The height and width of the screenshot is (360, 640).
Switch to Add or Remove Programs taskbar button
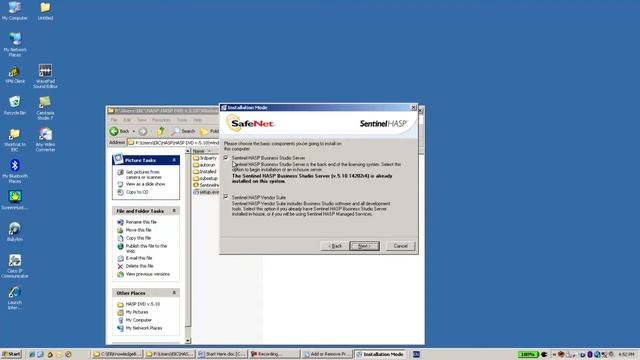tap(327, 354)
